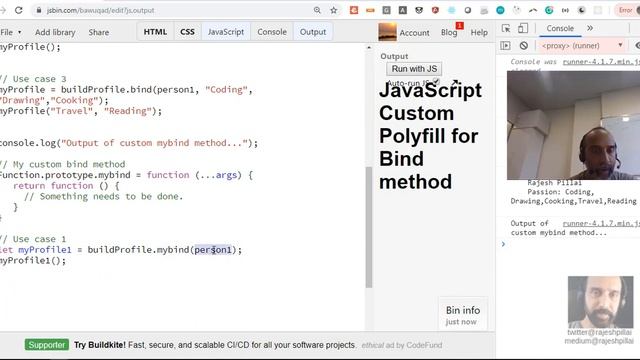Image resolution: width=640 pixels, height=360 pixels.
Task: Toggle DevTools device toolbar
Action: coord(523,28)
